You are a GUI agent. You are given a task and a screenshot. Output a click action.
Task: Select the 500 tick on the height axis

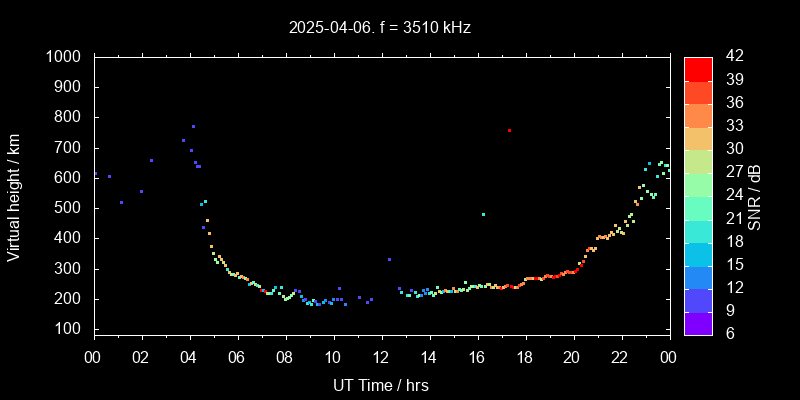[x=69, y=208]
